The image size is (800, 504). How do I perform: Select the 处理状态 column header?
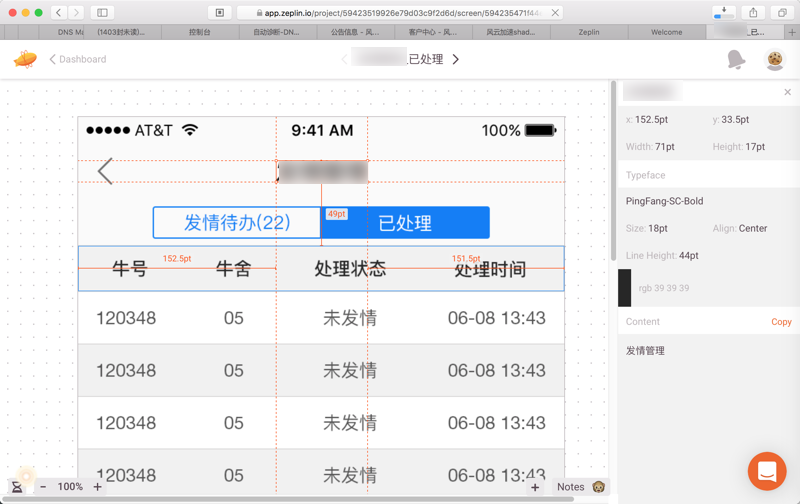click(350, 268)
